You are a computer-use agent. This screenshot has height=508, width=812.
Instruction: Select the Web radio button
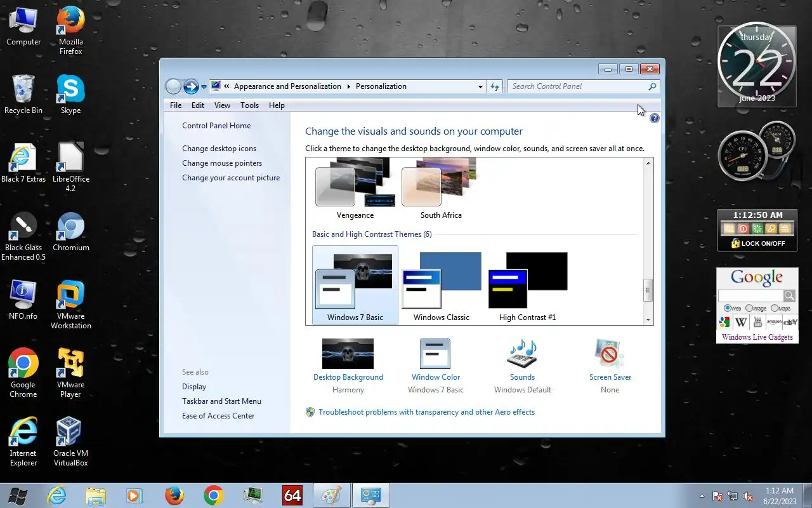pos(727,308)
